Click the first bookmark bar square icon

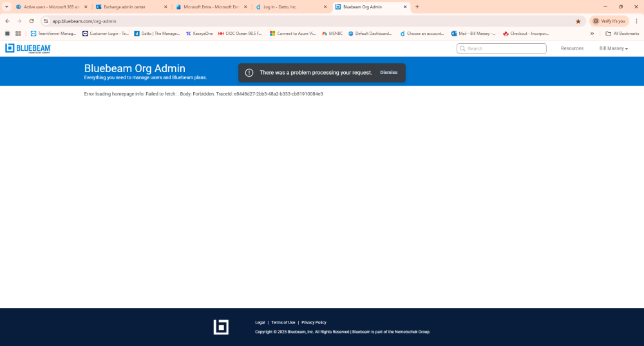[7, 34]
